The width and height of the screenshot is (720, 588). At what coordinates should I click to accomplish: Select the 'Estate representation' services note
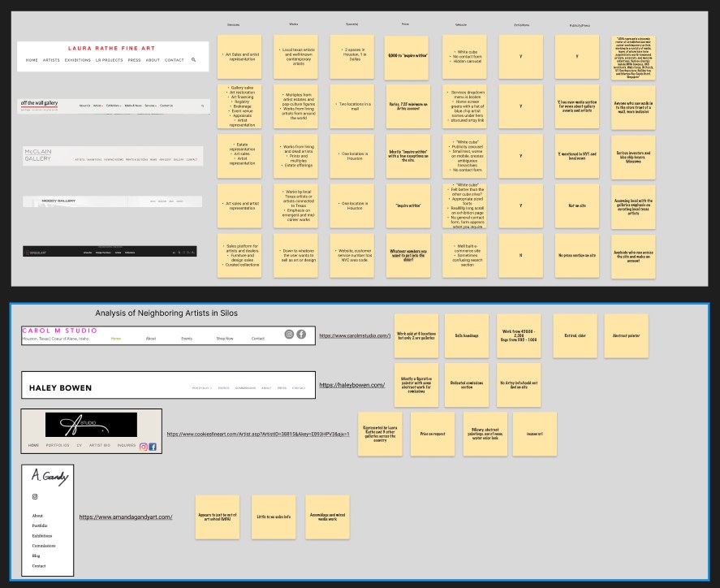coord(239,156)
